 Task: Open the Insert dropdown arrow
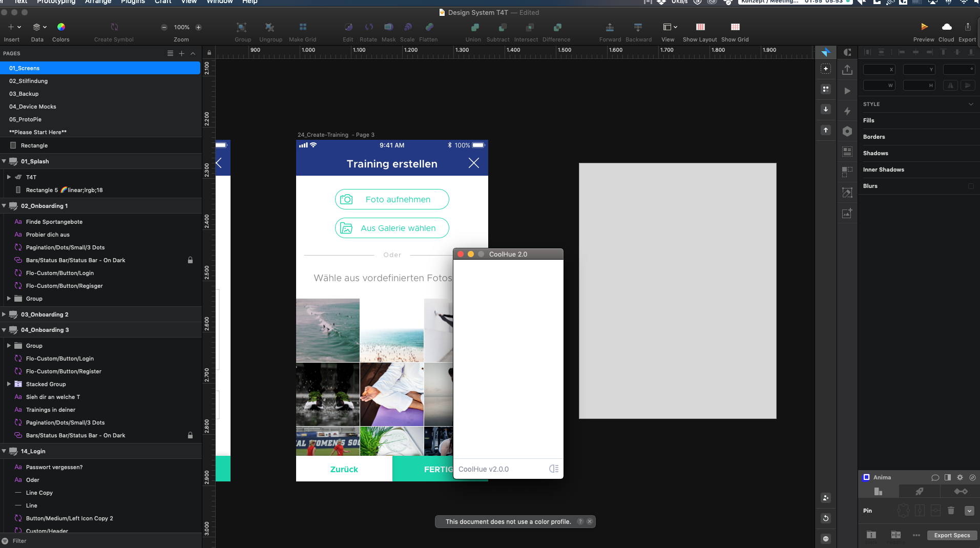[x=19, y=27]
